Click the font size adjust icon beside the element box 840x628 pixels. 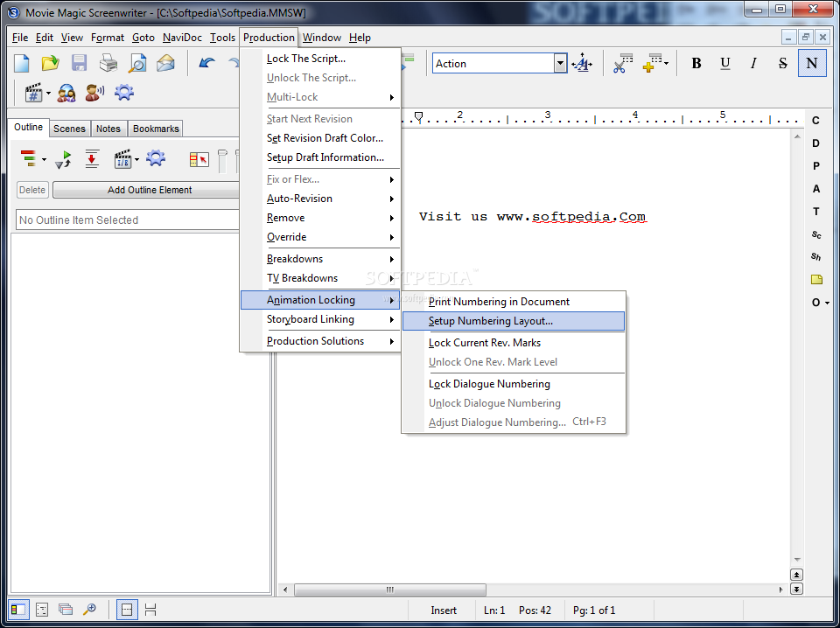582,64
